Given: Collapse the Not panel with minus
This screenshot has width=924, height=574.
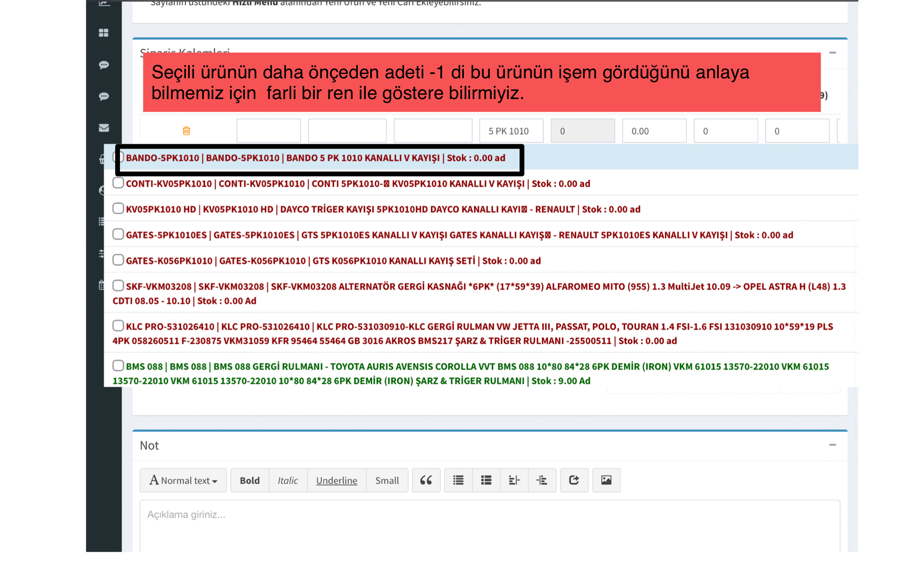Looking at the screenshot, I should (832, 445).
